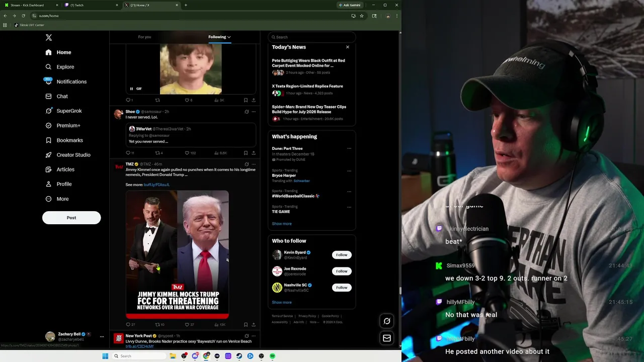This screenshot has height=362, width=644.
Task: Open options for Dune: Part Three trend
Action: click(349, 148)
